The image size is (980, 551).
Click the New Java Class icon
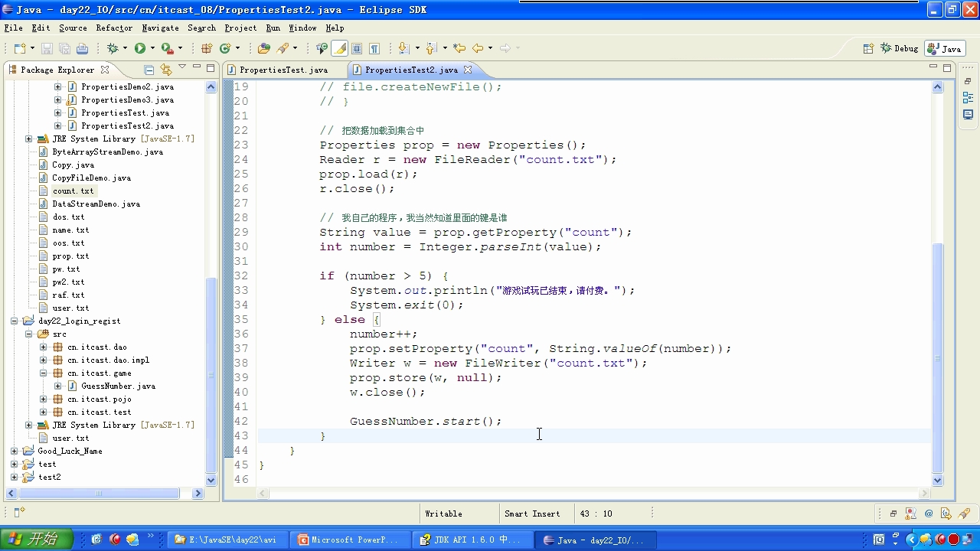pos(225,48)
